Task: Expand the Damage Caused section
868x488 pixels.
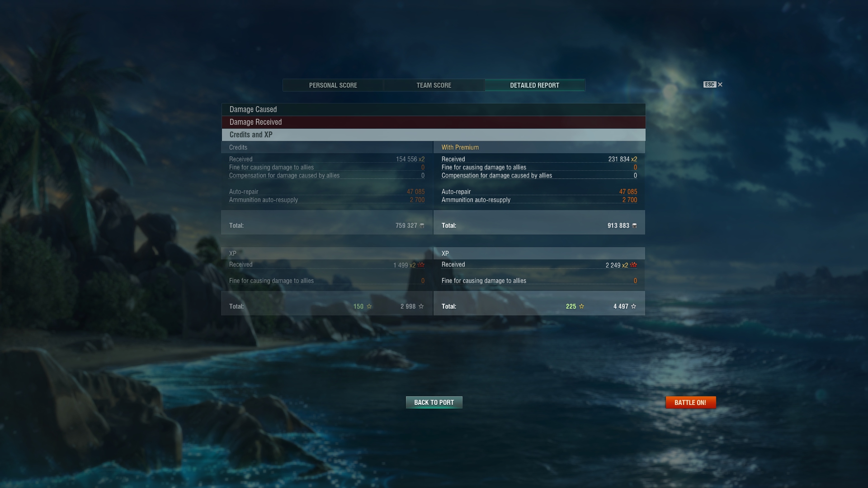Action: (434, 109)
